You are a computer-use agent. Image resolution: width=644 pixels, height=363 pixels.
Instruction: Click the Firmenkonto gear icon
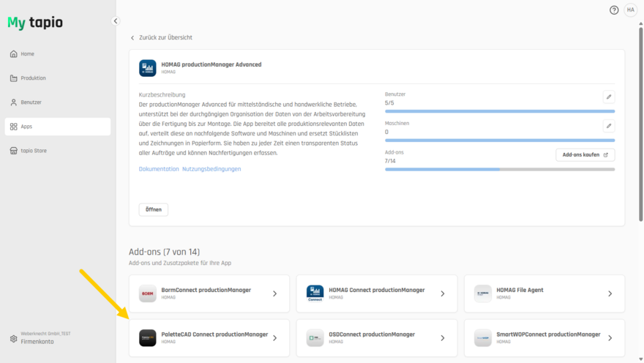pos(14,339)
